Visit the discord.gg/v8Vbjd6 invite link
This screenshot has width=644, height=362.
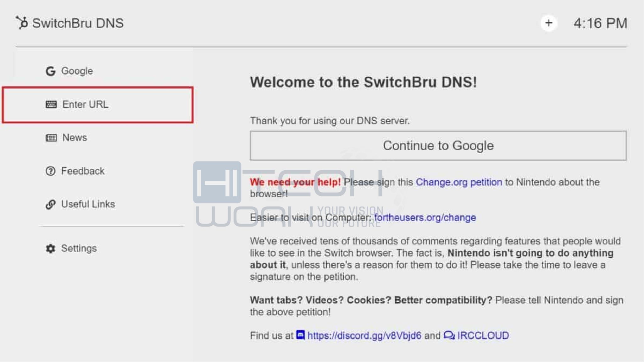(x=364, y=336)
